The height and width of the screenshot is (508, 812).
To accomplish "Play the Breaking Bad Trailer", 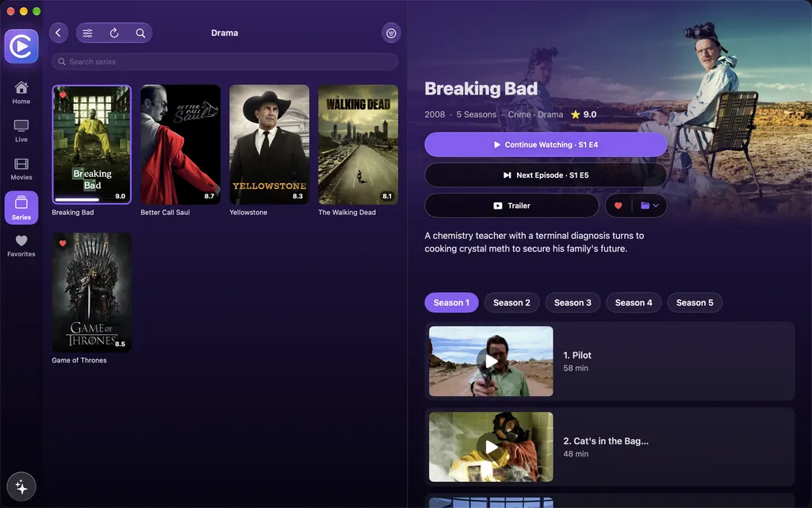I will point(511,206).
